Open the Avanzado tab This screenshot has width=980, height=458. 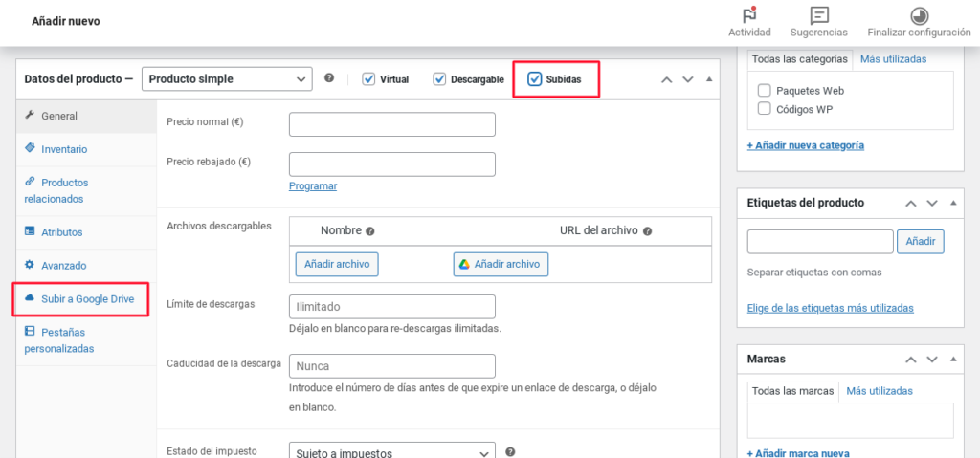(x=86, y=266)
